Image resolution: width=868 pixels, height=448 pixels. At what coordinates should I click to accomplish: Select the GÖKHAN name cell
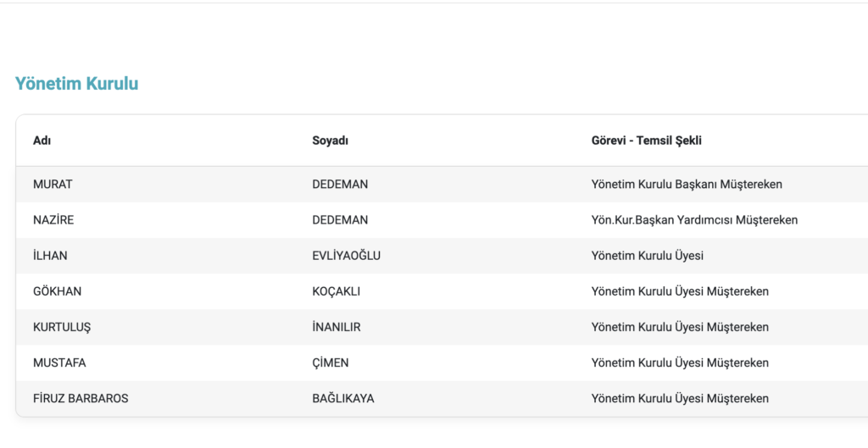(x=57, y=291)
